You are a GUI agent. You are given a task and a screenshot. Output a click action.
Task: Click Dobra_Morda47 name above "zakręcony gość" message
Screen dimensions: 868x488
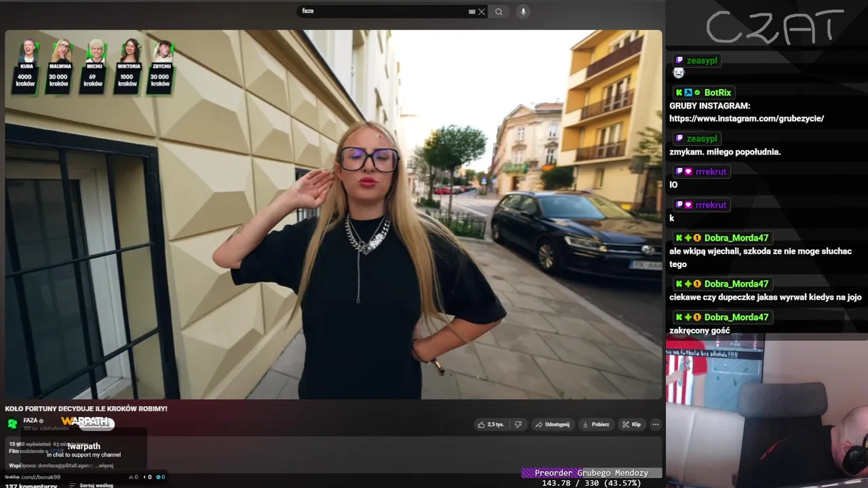click(x=736, y=317)
